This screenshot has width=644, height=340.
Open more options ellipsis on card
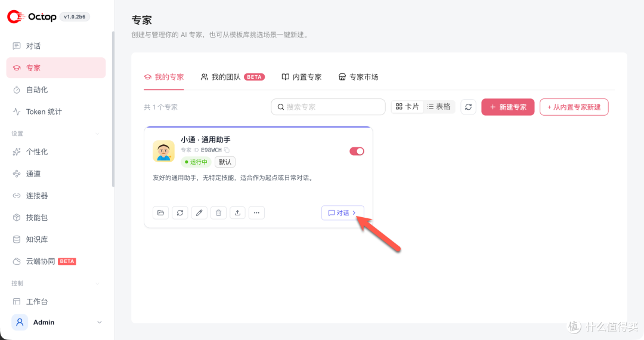pyautogui.click(x=256, y=213)
